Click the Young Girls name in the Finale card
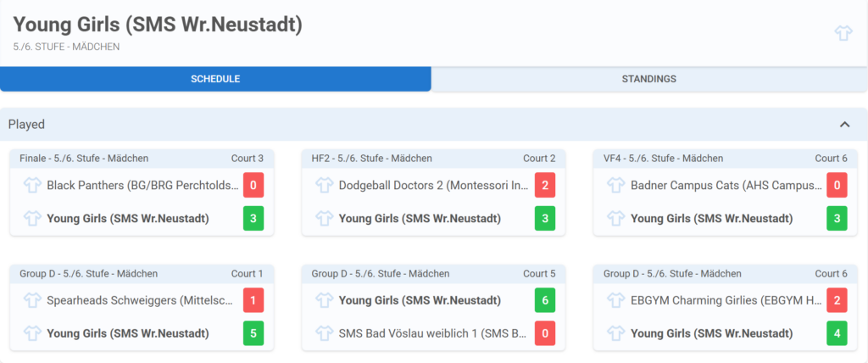The image size is (868, 363). 128,218
